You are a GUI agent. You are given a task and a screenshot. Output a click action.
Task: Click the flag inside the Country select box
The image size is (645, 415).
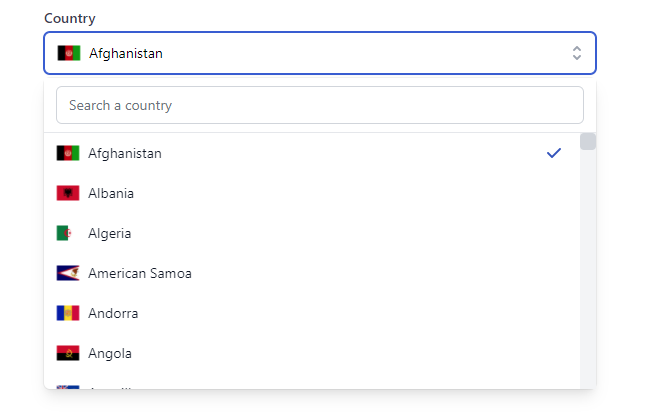tap(69, 53)
